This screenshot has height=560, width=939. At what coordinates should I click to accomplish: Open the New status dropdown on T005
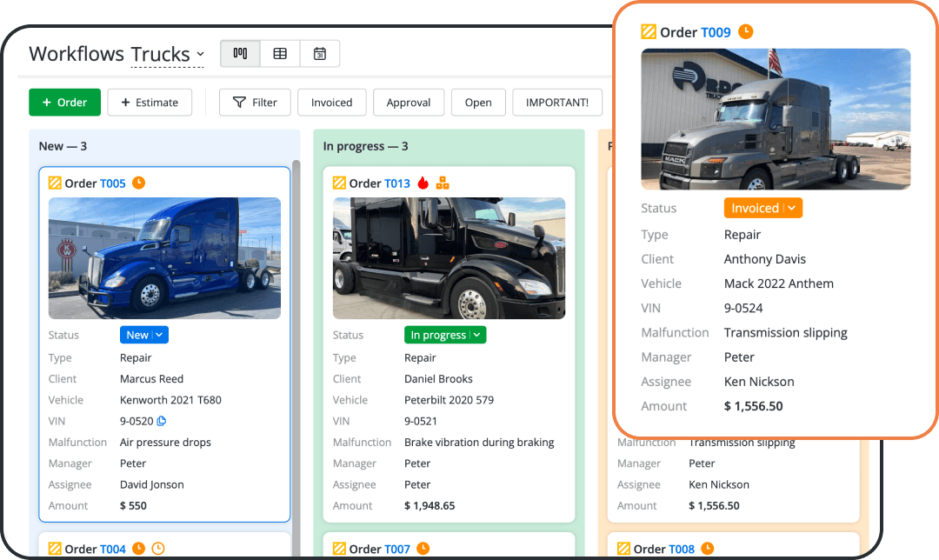(144, 335)
